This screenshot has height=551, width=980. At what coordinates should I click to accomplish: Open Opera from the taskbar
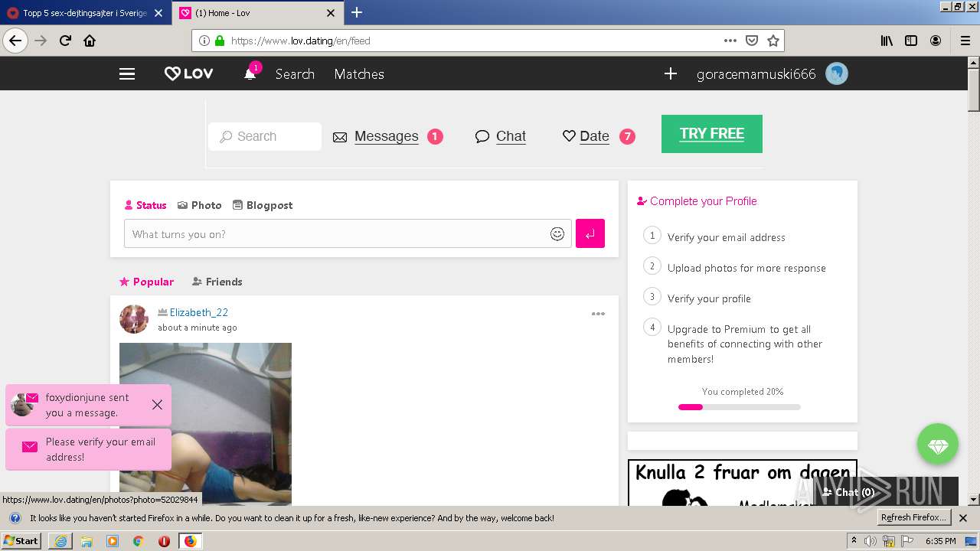(x=164, y=541)
